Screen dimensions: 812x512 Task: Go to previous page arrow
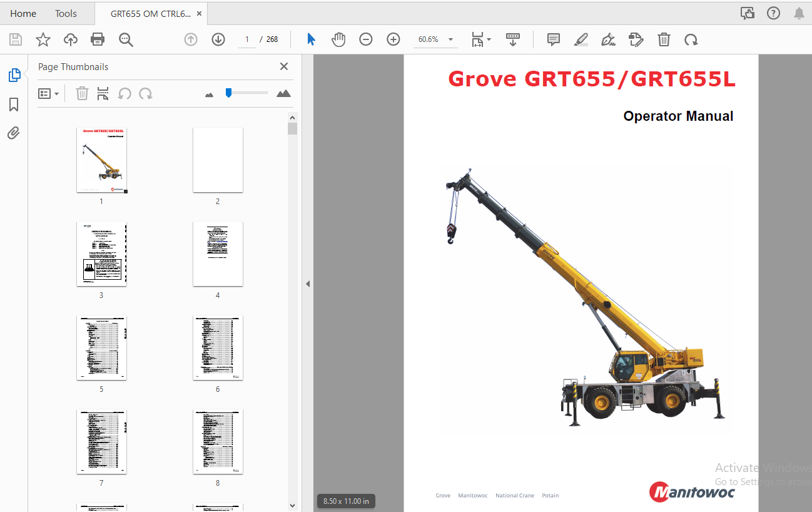[x=191, y=39]
